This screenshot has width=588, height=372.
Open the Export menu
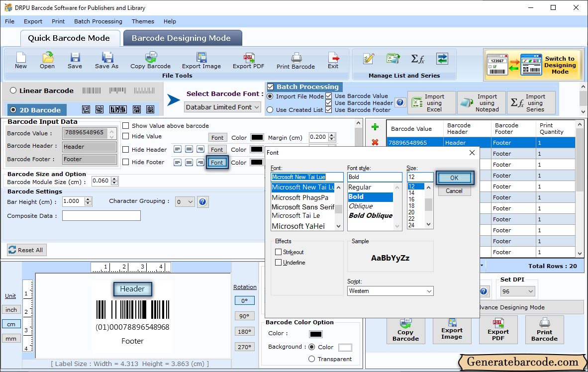[33, 21]
